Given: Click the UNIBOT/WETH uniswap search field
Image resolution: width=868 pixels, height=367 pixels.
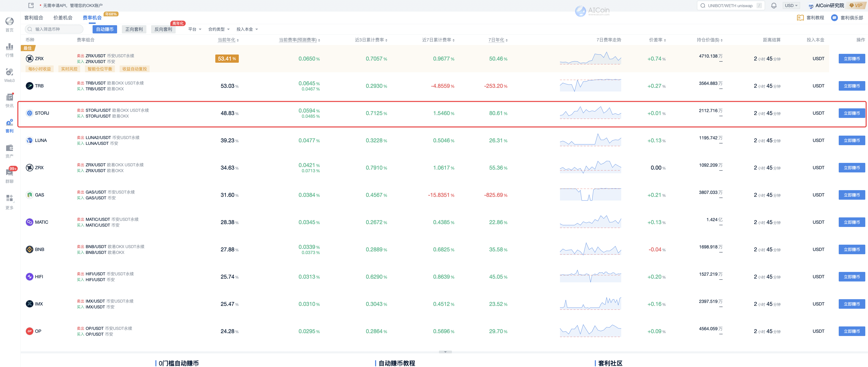Looking at the screenshot, I should [730, 5].
